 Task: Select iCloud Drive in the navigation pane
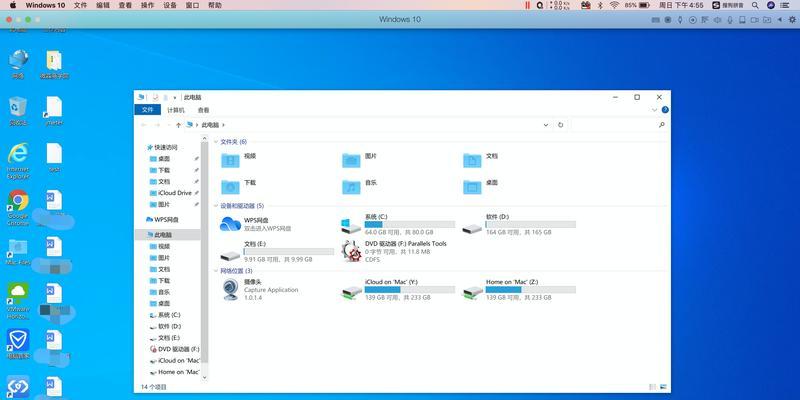point(171,193)
